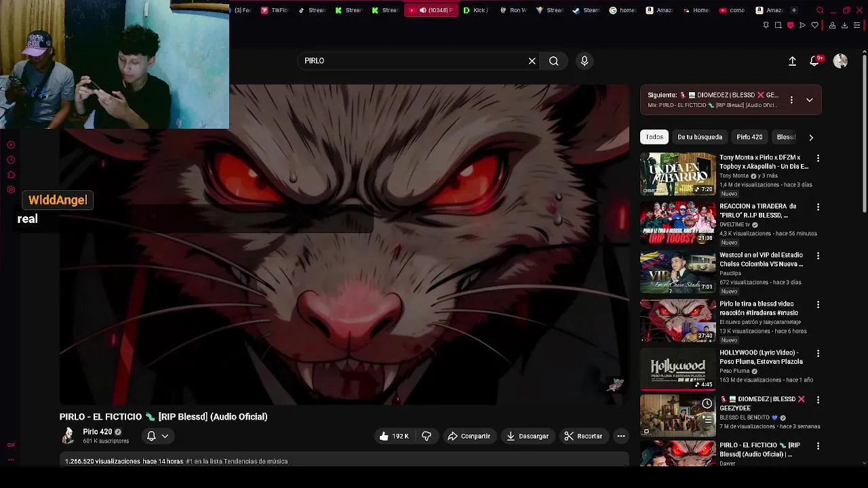868x488 pixels.
Task: Open Westcol VIP del Estadio thumbnail
Action: click(677, 271)
